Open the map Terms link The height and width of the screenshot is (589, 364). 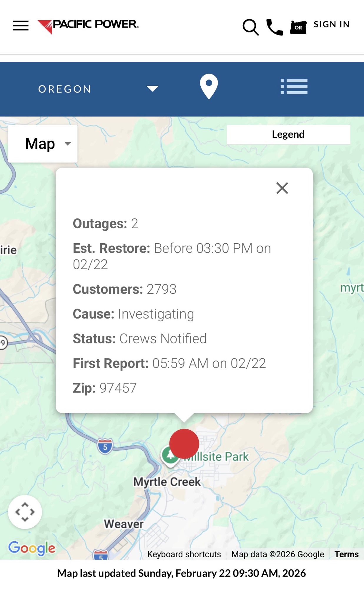tap(346, 554)
